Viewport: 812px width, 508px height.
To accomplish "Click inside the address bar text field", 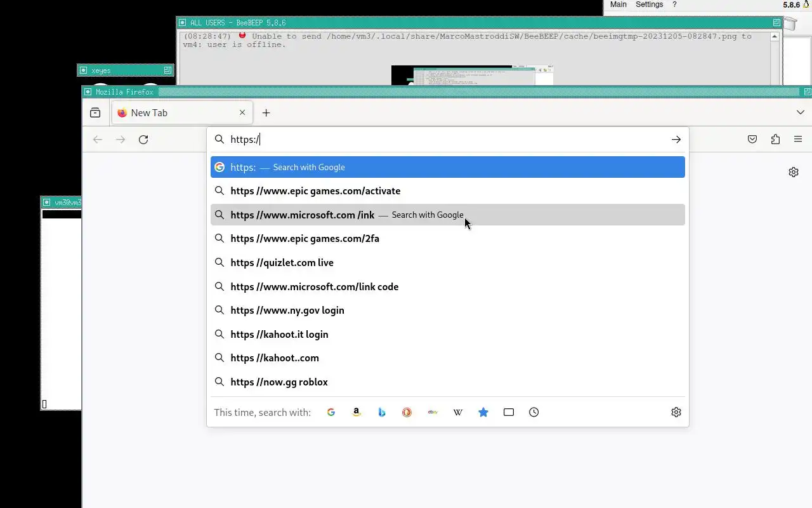I will 447,140.
